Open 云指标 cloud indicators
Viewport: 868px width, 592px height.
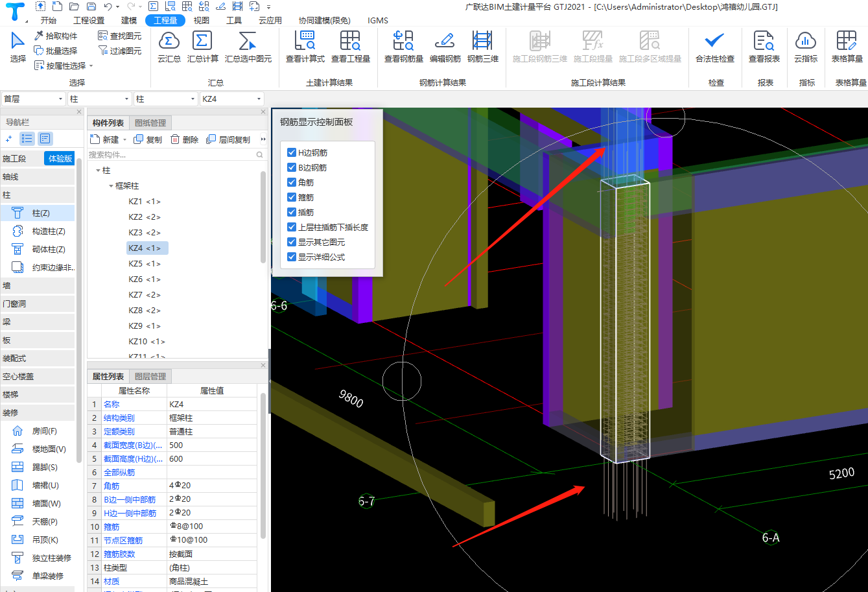[x=806, y=47]
